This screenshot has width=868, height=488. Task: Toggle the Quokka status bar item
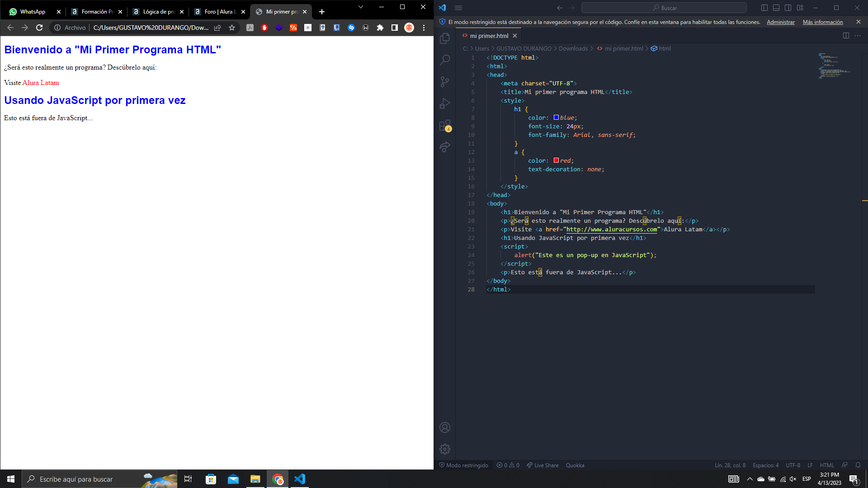pyautogui.click(x=576, y=465)
